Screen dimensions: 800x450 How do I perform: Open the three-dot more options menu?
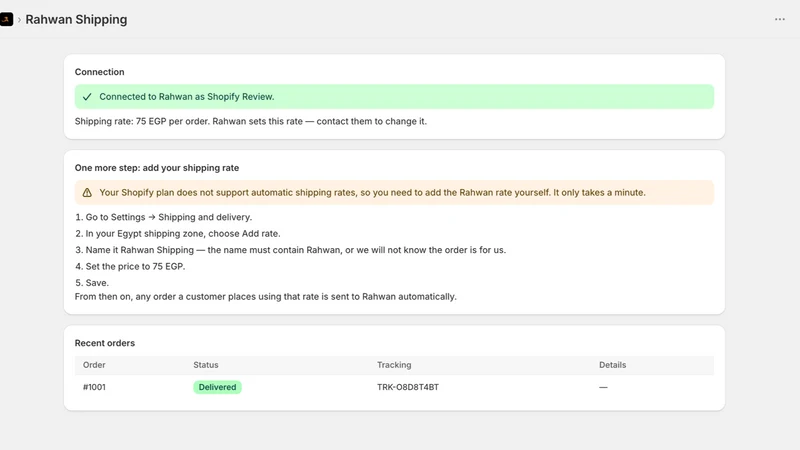coord(780,19)
